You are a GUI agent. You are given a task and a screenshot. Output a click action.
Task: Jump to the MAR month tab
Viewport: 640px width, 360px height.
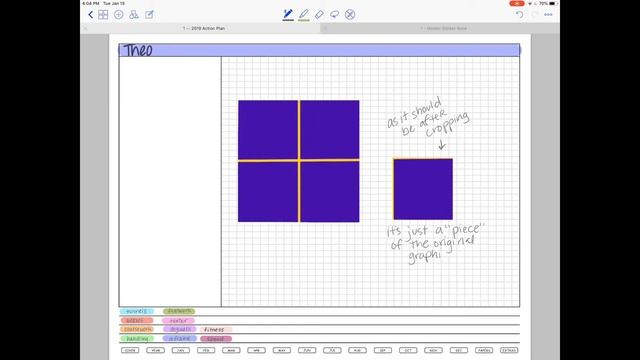[231, 350]
